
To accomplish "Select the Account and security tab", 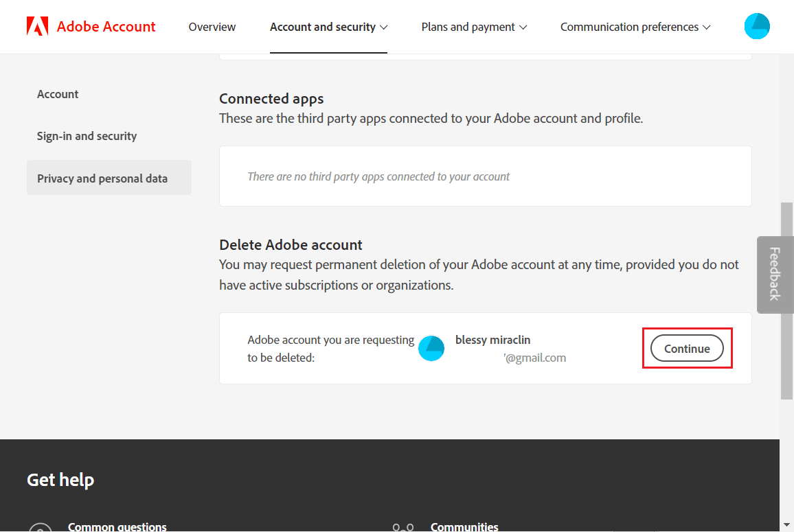I will pos(323,27).
